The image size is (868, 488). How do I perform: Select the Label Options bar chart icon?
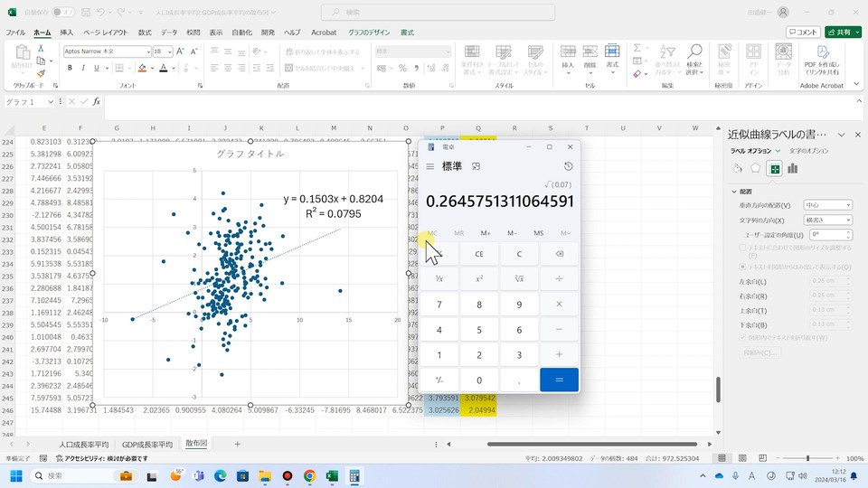click(x=793, y=168)
